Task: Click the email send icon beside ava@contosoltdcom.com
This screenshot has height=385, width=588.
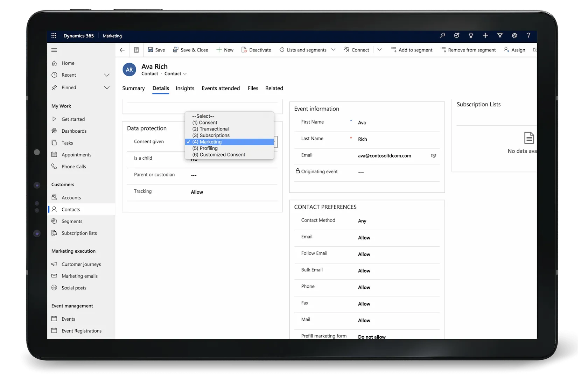Action: 434,156
